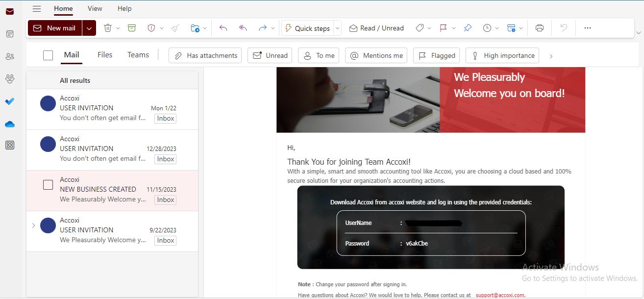Screen dimensions: 644x299
Task: Expand the 9/22/2023 USER INVITATION conversation
Action: coord(33,225)
